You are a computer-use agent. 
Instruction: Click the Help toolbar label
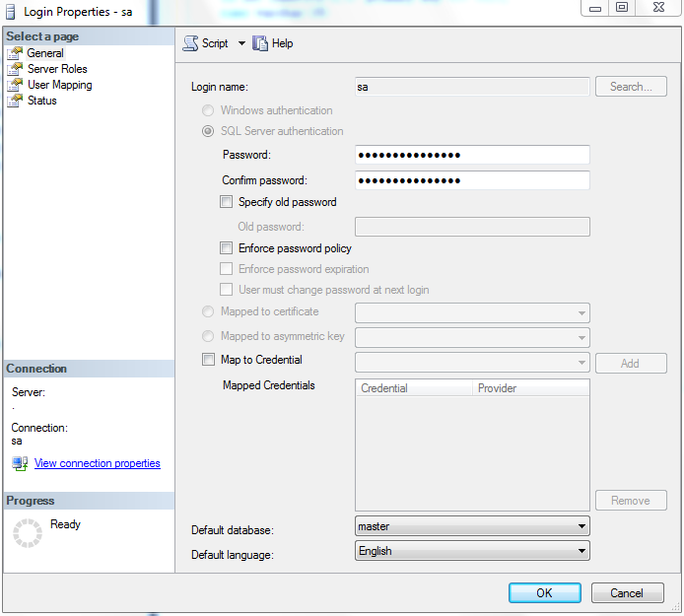[282, 43]
